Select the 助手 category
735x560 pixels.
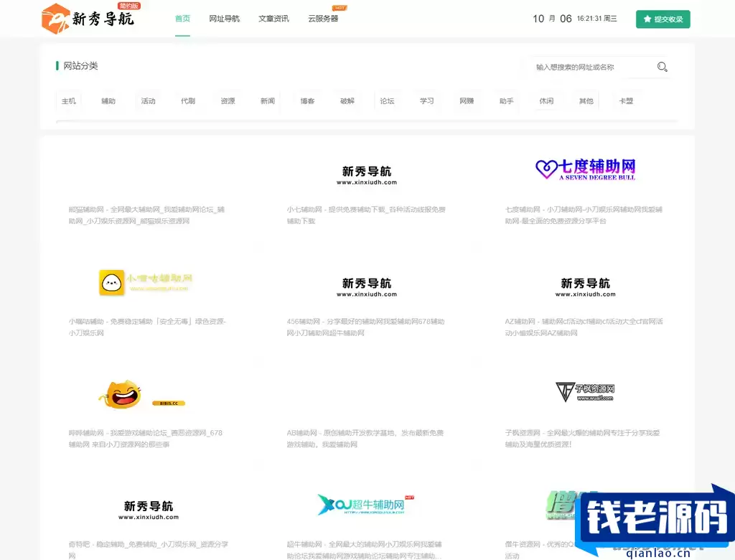tap(507, 101)
